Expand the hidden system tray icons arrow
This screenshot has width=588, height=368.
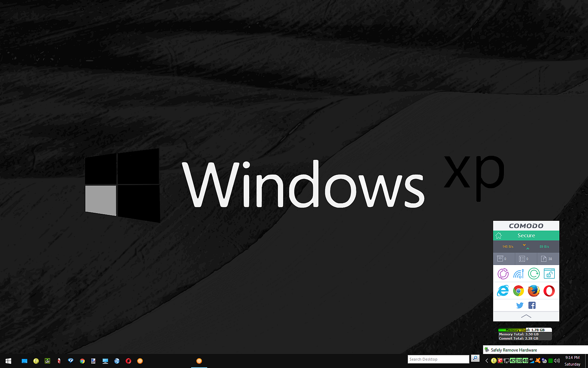(x=486, y=361)
